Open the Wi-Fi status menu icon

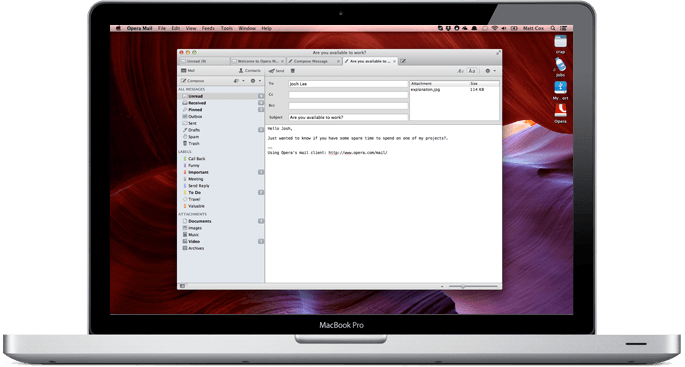pyautogui.click(x=495, y=28)
